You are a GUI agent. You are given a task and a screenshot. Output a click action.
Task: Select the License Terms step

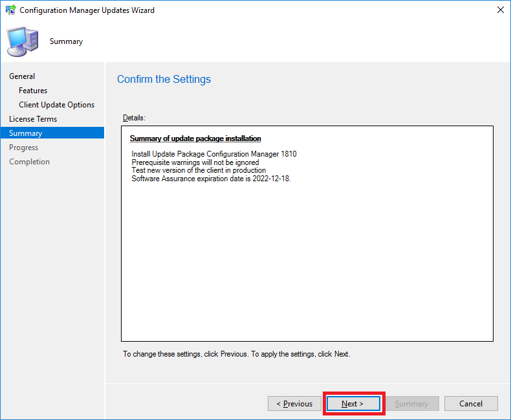33,119
